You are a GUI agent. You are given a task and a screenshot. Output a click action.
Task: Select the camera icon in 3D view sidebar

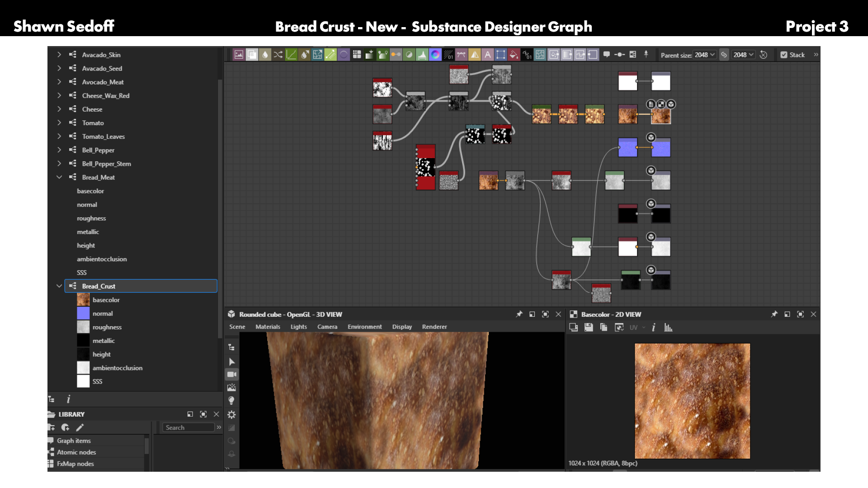(x=231, y=375)
